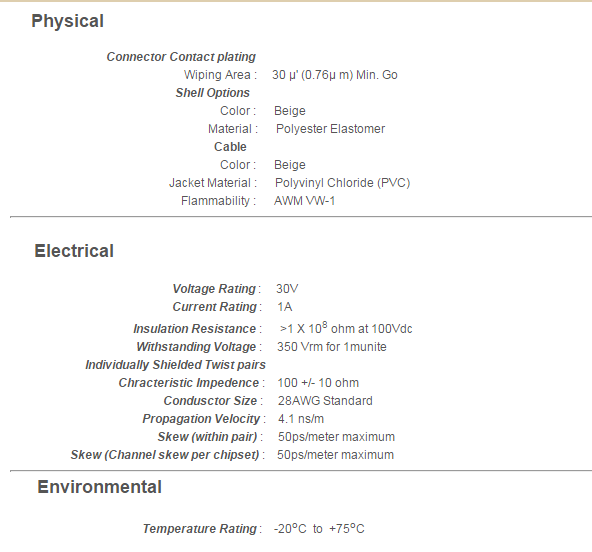The image size is (592, 552).
Task: Select Individually Shielded Twist pairs subheading
Action: coord(176,365)
